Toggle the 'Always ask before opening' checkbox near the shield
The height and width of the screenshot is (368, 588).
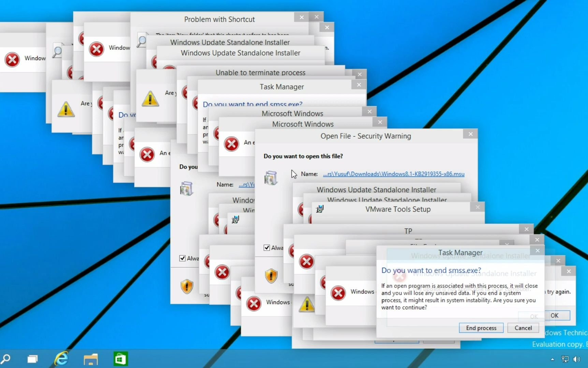pos(267,247)
